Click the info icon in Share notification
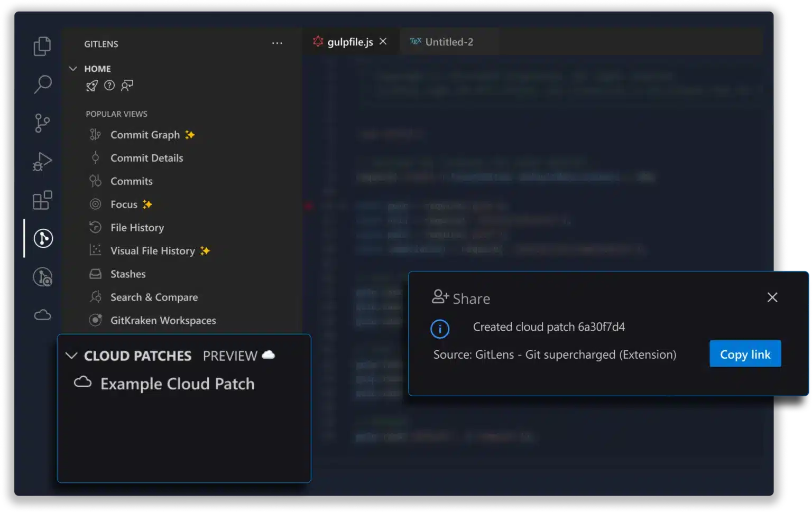Image resolution: width=812 pixels, height=513 pixels. [x=440, y=329]
